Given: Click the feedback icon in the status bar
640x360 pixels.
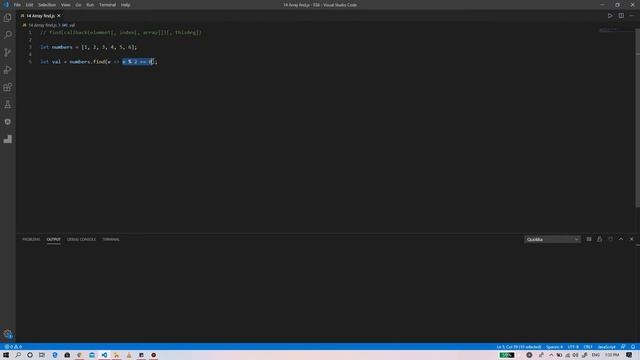Looking at the screenshot, I should pyautogui.click(x=623, y=347).
